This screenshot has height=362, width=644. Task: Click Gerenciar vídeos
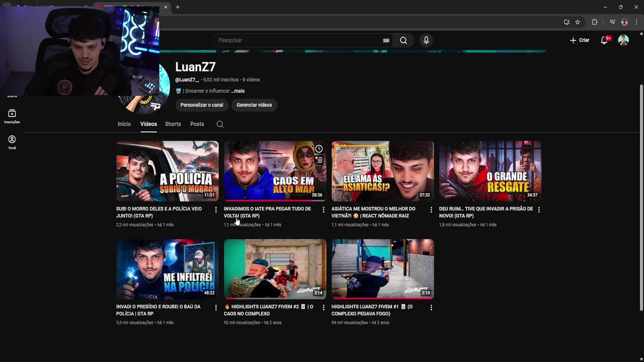254,105
